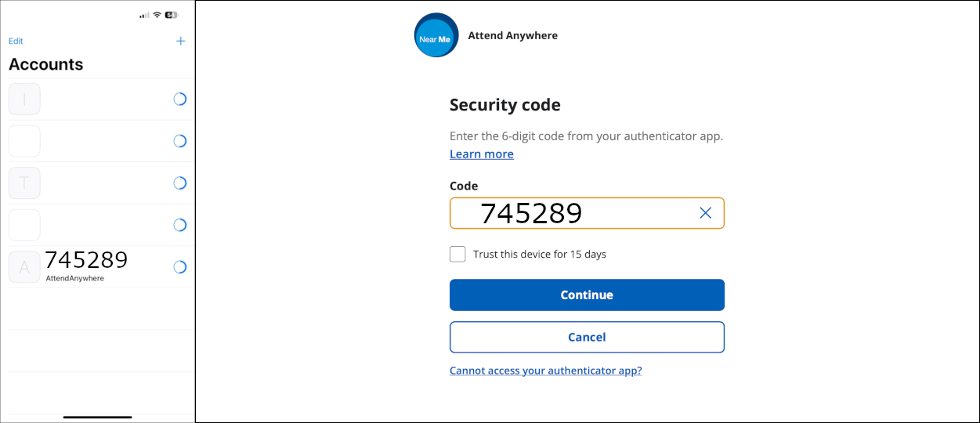The image size is (980, 423).
Task: Enable Trust this device for 15 days
Action: pos(457,254)
